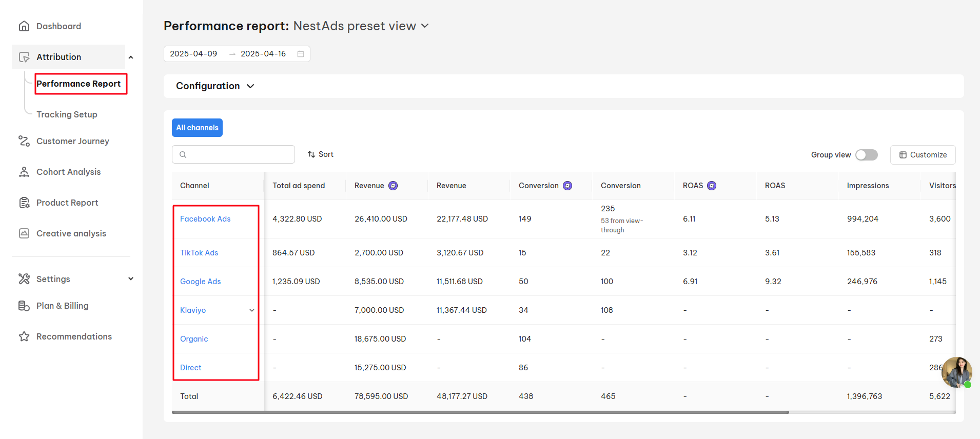
Task: Expand the Configuration section
Action: click(215, 86)
